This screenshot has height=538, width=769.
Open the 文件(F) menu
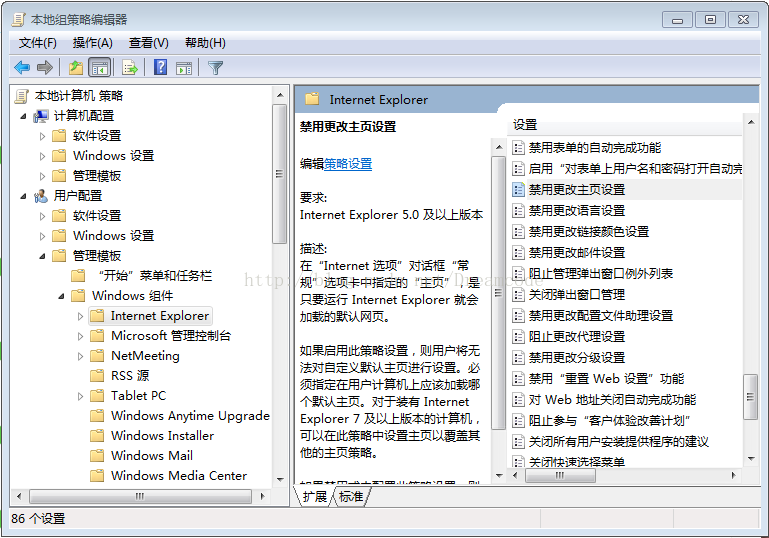pyautogui.click(x=37, y=43)
